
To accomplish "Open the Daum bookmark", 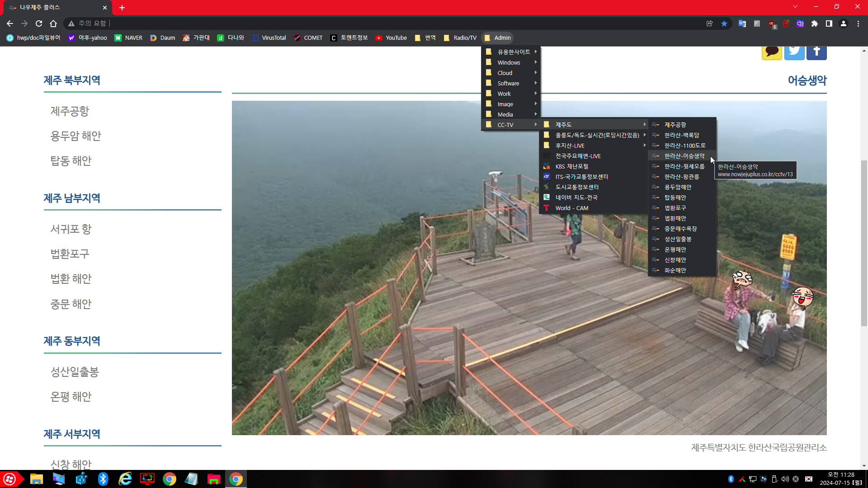I will (x=163, y=38).
